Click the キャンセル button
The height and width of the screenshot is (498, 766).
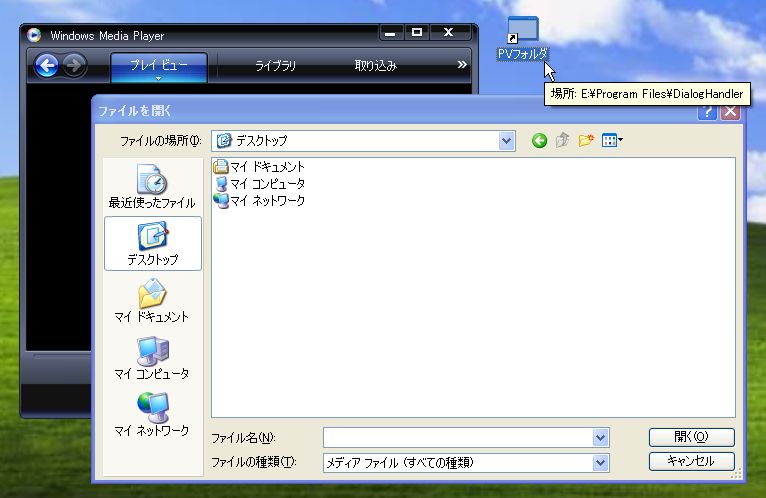click(691, 461)
